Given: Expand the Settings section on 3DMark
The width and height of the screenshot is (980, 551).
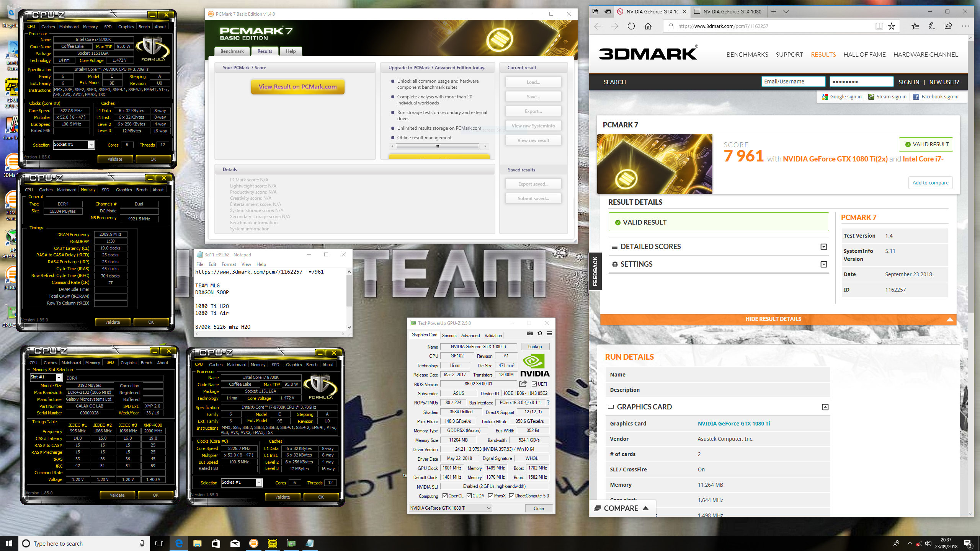Looking at the screenshot, I should tap(824, 264).
